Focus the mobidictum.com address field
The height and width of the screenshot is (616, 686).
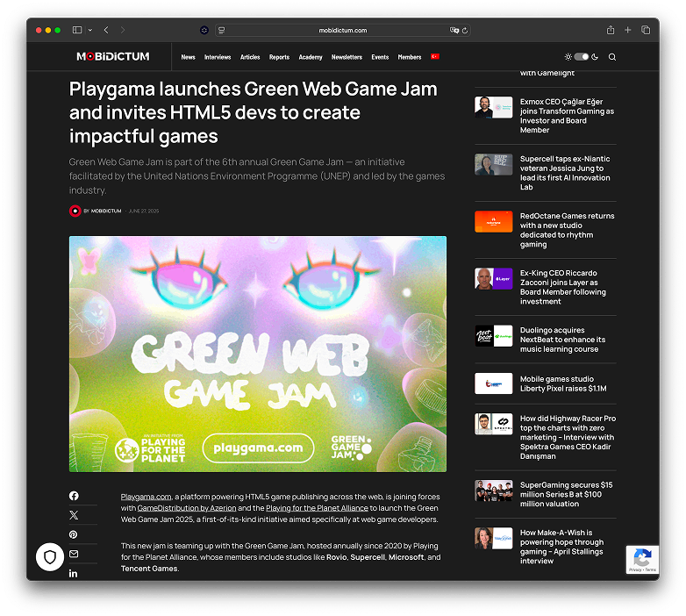click(343, 30)
